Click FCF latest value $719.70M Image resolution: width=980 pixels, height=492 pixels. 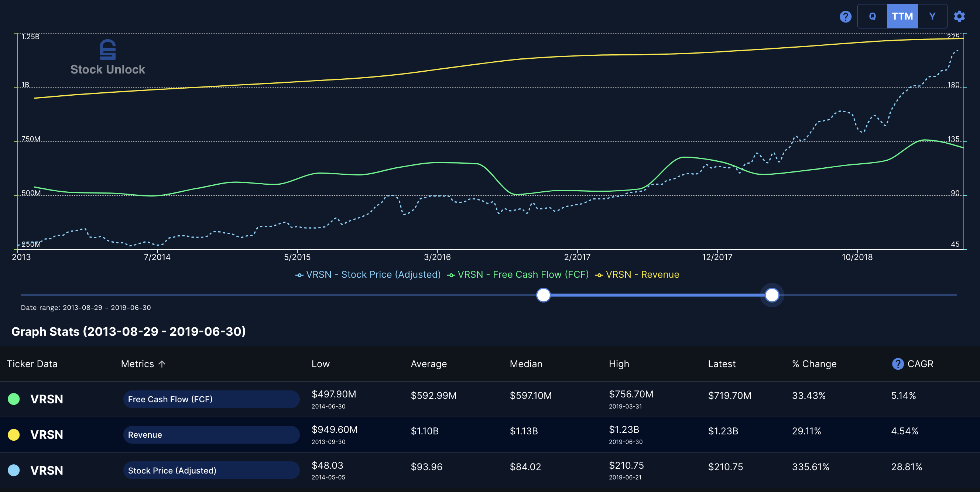click(x=730, y=395)
